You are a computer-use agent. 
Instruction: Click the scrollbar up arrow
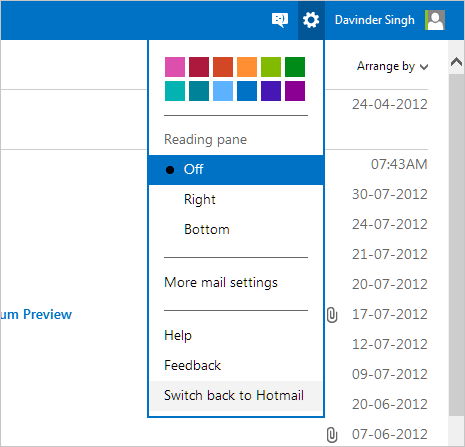[456, 62]
